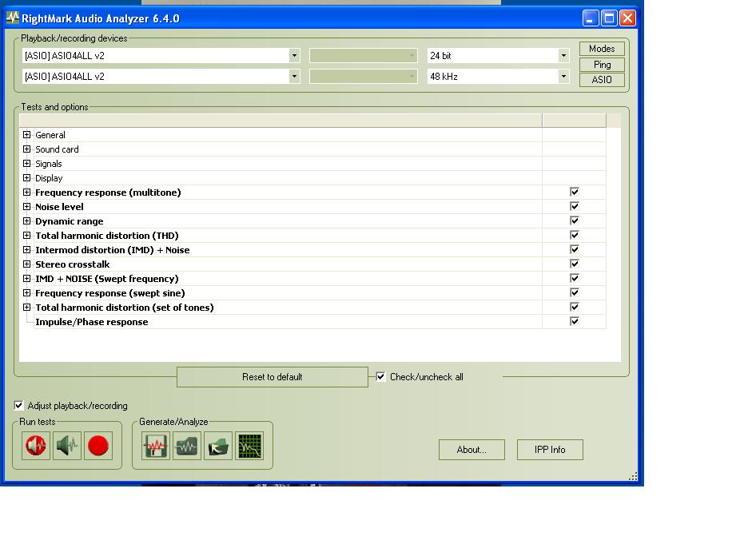Screen dimensions: 756x548
Task: Click the IPP Info button
Action: tap(550, 450)
